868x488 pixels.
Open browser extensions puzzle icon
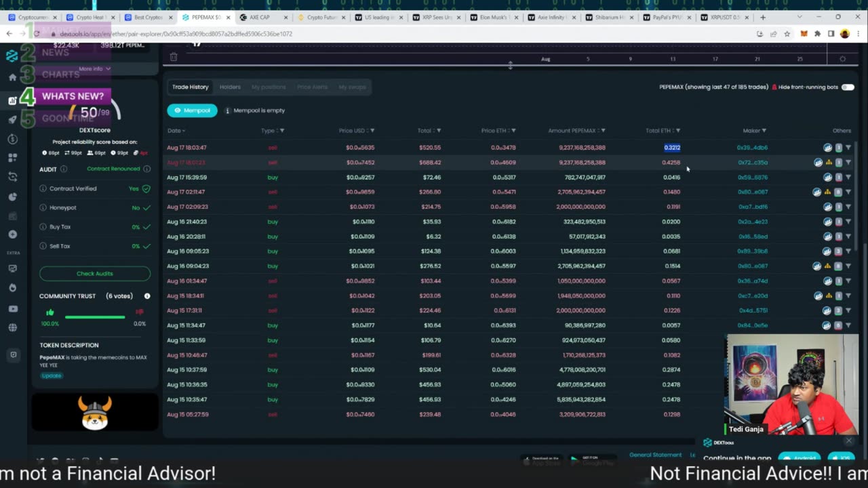pyautogui.click(x=817, y=33)
